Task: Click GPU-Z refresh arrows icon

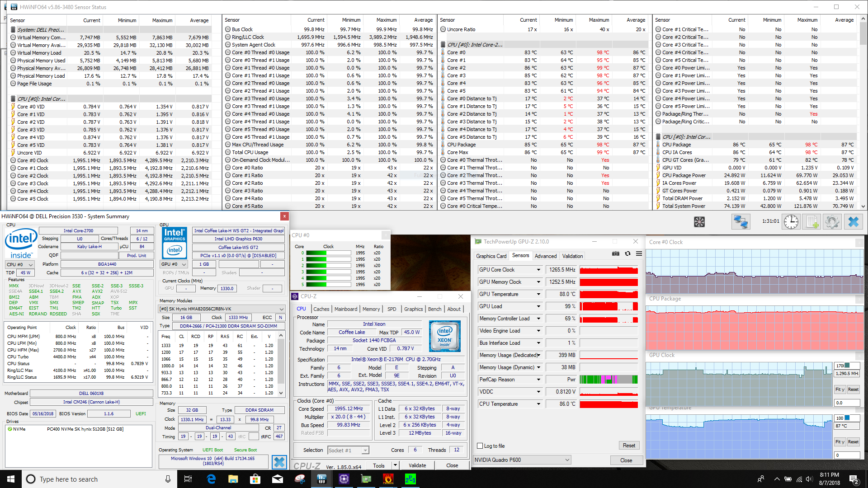Action: 627,254
